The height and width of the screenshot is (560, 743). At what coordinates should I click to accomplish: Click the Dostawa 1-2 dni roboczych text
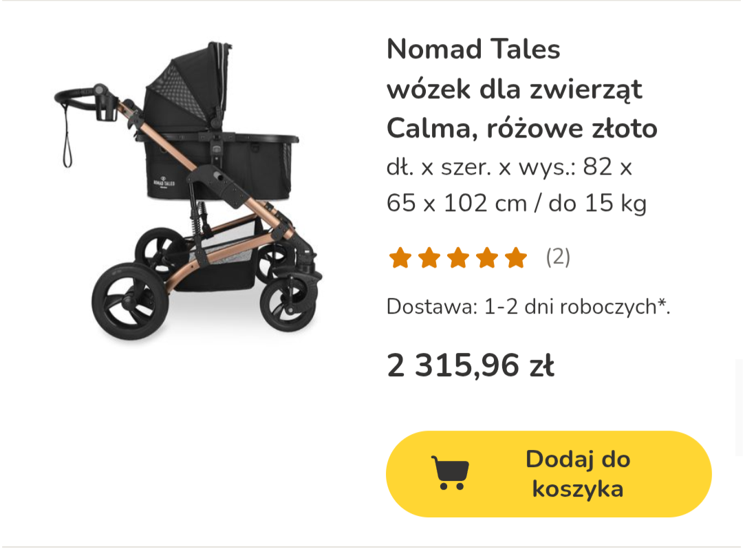pos(528,307)
